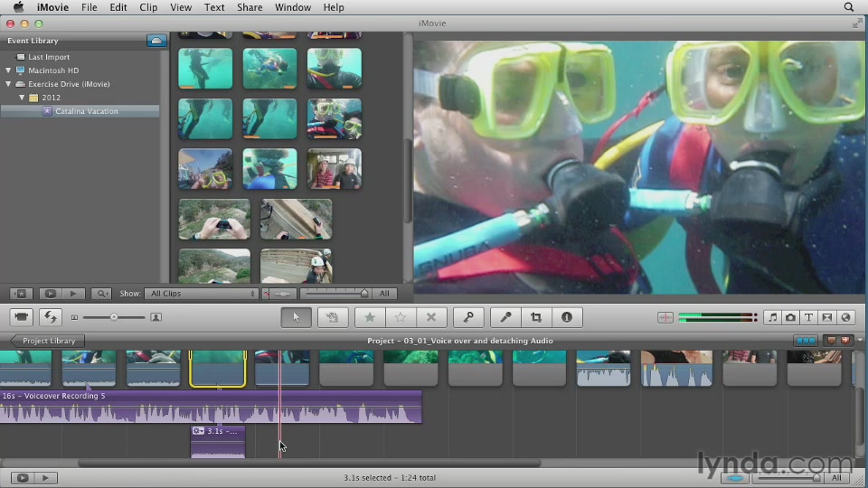Go back to the Project Library

coord(48,341)
